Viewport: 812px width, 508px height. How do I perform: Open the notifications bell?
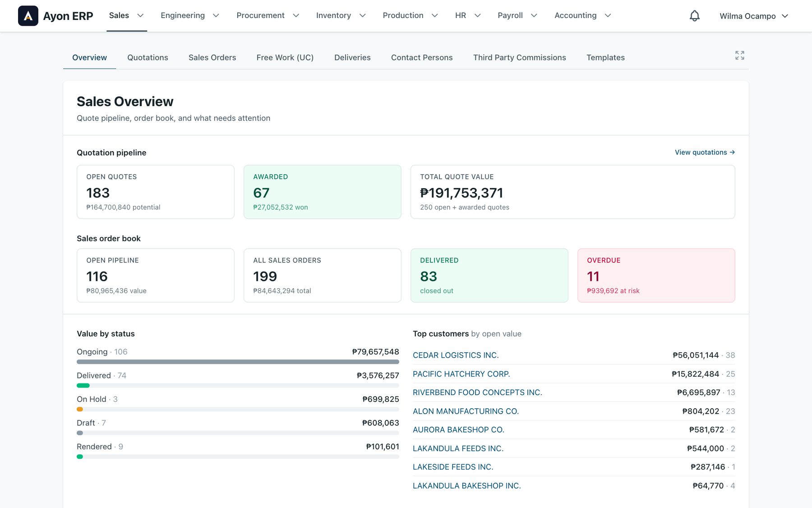pyautogui.click(x=695, y=16)
